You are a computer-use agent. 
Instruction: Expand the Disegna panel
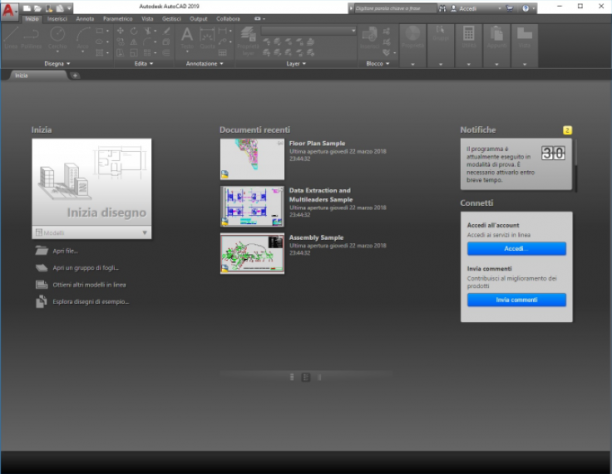coord(57,64)
